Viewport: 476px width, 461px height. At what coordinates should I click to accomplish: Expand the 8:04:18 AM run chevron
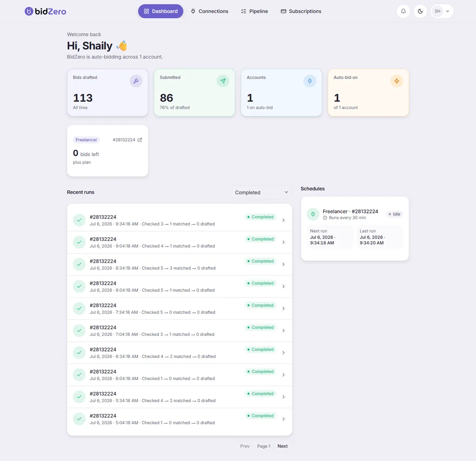click(283, 287)
